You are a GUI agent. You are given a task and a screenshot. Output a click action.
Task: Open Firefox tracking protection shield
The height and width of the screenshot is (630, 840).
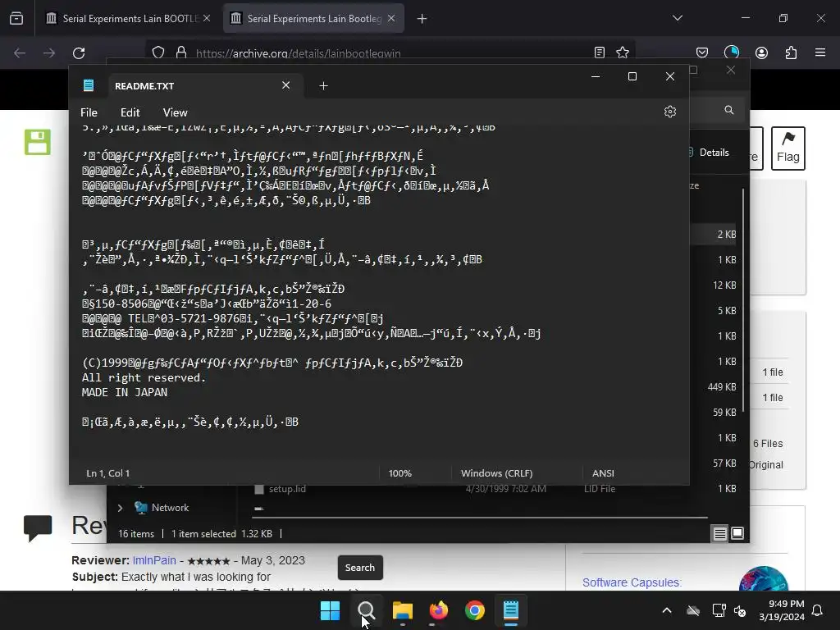pyautogui.click(x=158, y=52)
